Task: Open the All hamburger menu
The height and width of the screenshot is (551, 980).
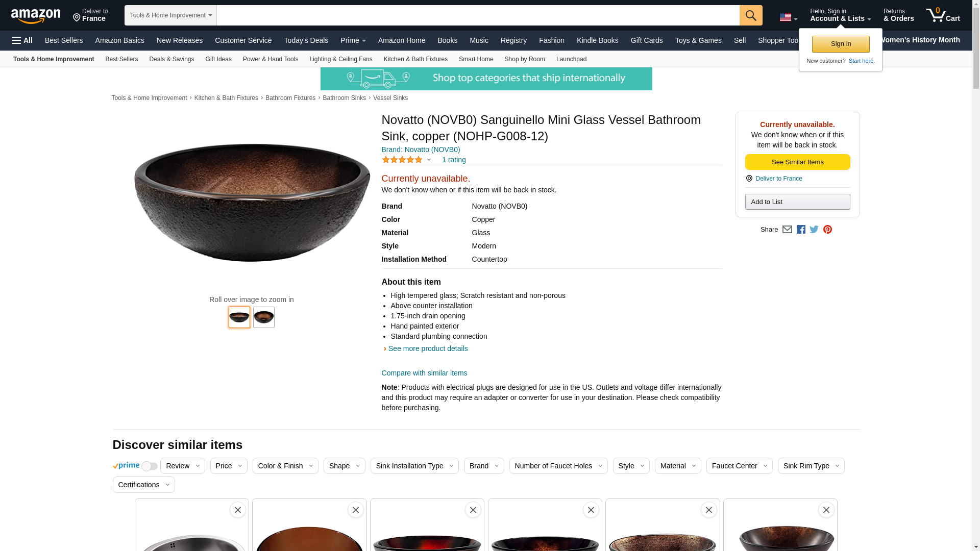Action: pyautogui.click(x=22, y=40)
